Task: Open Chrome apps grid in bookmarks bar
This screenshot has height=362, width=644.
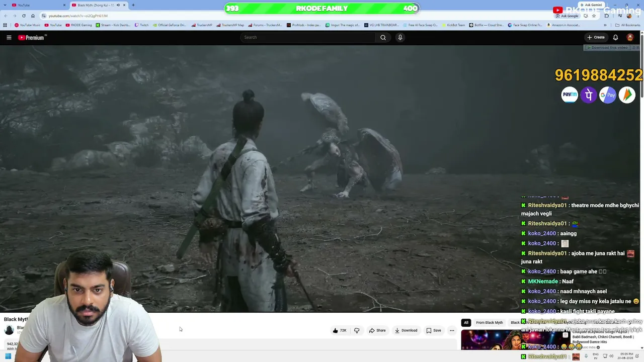Action: (x=5, y=25)
